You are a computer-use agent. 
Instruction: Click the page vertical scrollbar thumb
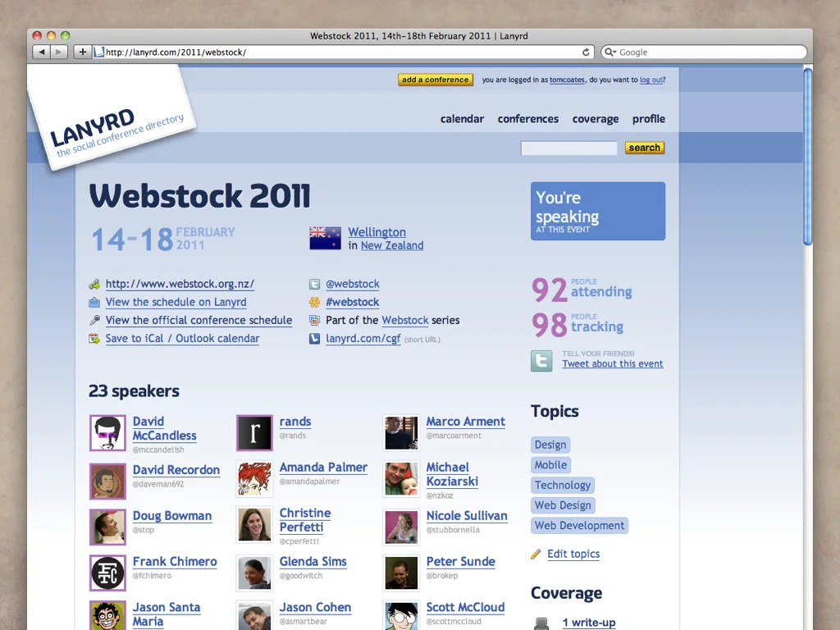click(x=807, y=157)
